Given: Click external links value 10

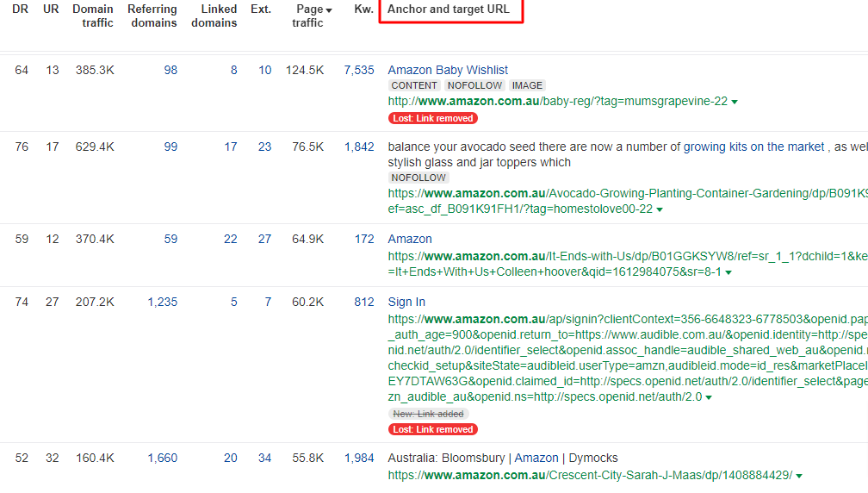Looking at the screenshot, I should (x=264, y=71).
